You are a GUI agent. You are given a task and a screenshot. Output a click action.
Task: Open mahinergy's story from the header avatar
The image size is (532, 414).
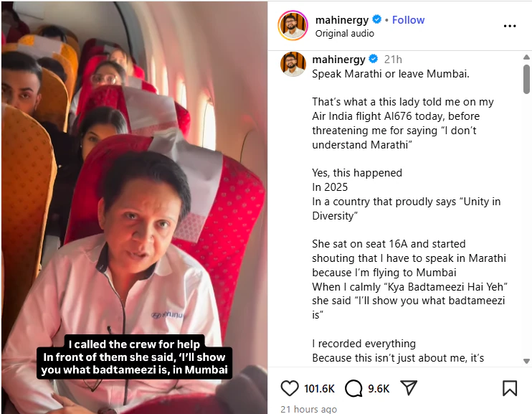pyautogui.click(x=293, y=26)
